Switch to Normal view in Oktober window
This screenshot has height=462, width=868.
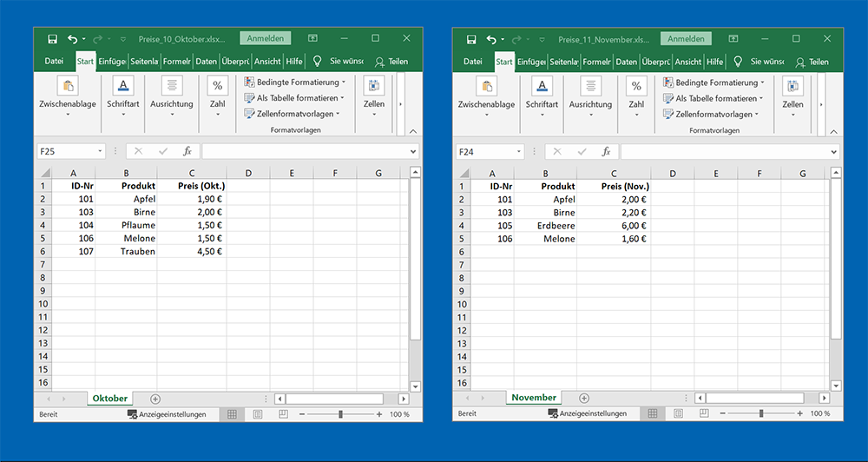pos(232,414)
